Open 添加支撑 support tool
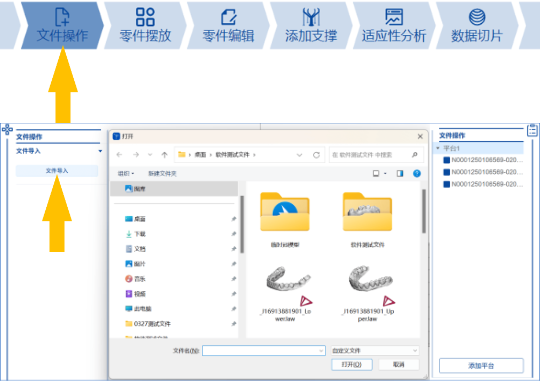The image size is (540, 381). pyautogui.click(x=311, y=25)
